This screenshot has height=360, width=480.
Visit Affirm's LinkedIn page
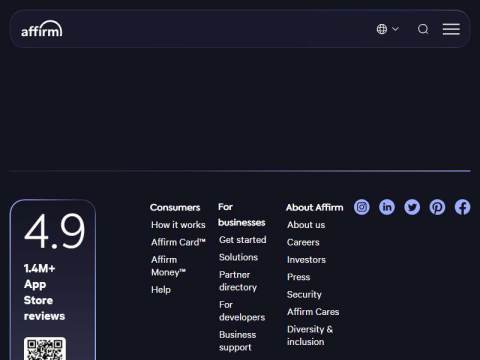coord(387,207)
